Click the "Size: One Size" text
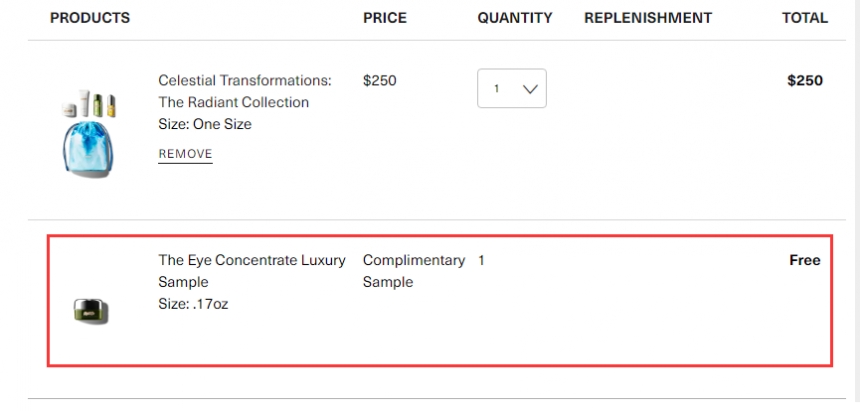The height and width of the screenshot is (411, 860). [205, 125]
